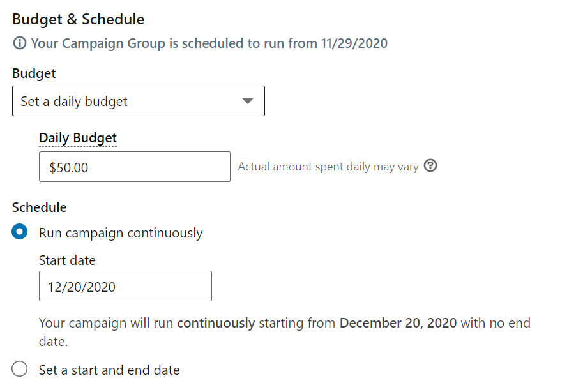This screenshot has width=576, height=392.
Task: Click the 'Run campaign continuously' label text
Action: pyautogui.click(x=121, y=233)
